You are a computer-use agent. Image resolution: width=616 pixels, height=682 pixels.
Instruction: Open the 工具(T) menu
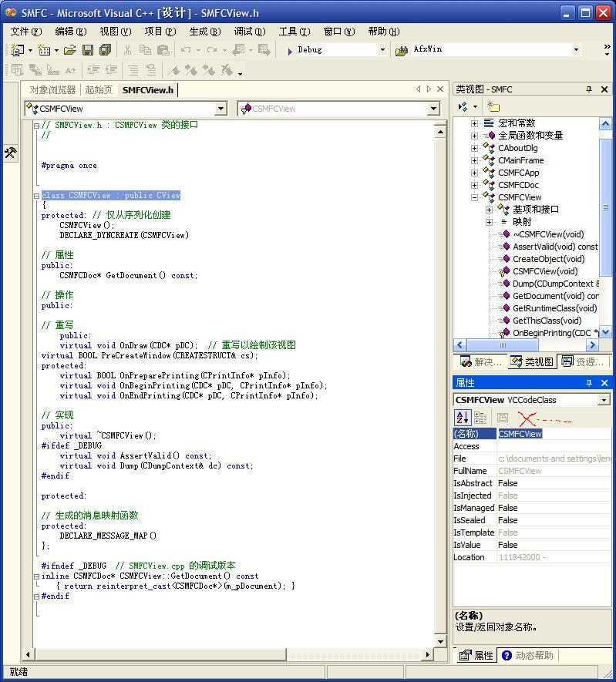point(295,32)
